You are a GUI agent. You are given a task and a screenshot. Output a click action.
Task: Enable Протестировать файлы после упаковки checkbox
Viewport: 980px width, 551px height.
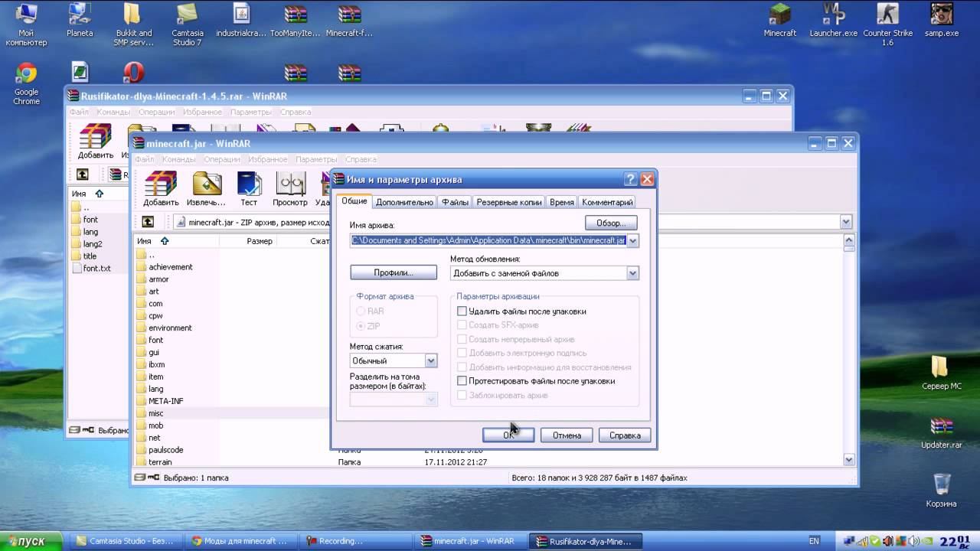tap(462, 381)
